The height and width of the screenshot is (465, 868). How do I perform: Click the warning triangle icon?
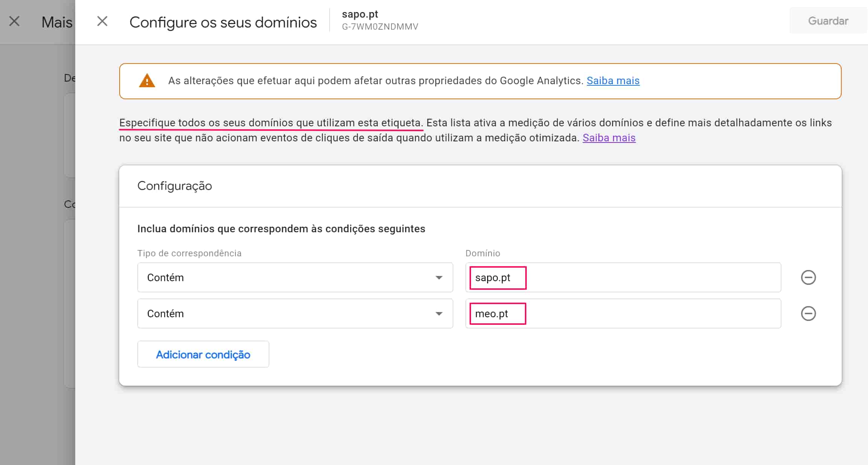pyautogui.click(x=147, y=81)
